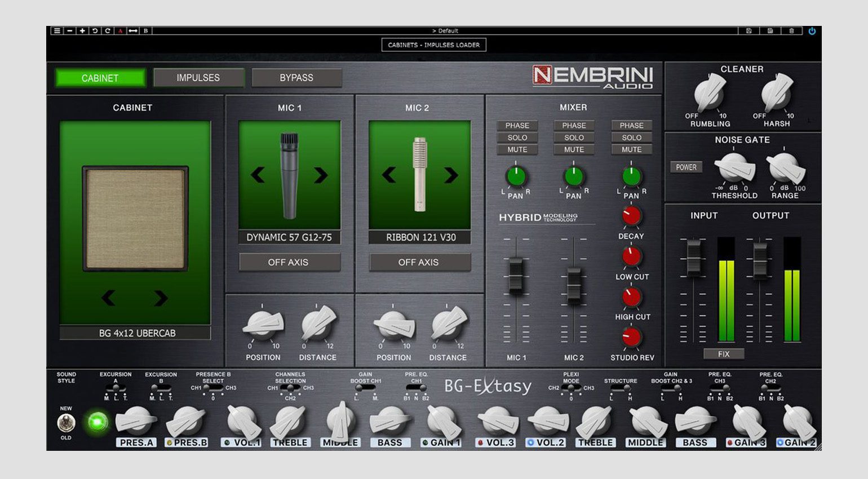Image resolution: width=868 pixels, height=479 pixels.
Task: Toggle the blue plugin power icon
Action: pyautogui.click(x=812, y=31)
